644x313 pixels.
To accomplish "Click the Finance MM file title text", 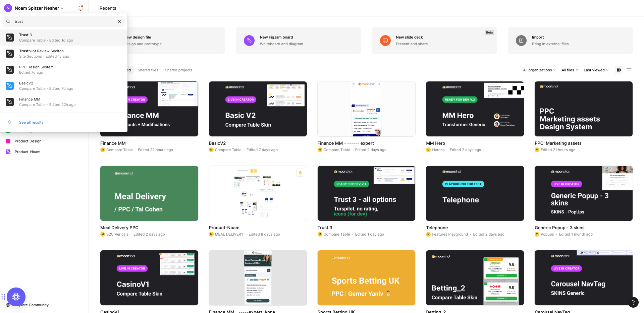I will coord(113,143).
